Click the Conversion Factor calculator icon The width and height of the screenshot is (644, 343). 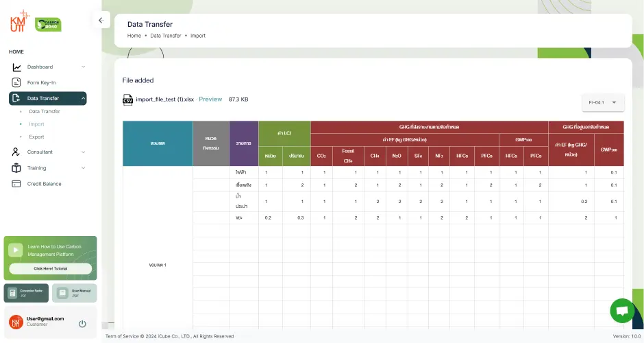[12, 293]
